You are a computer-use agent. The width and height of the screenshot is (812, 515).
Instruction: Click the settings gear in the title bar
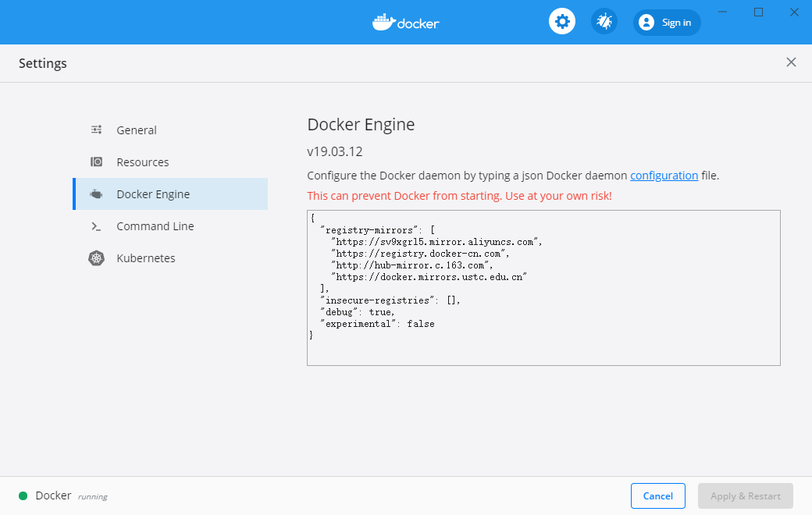point(562,21)
